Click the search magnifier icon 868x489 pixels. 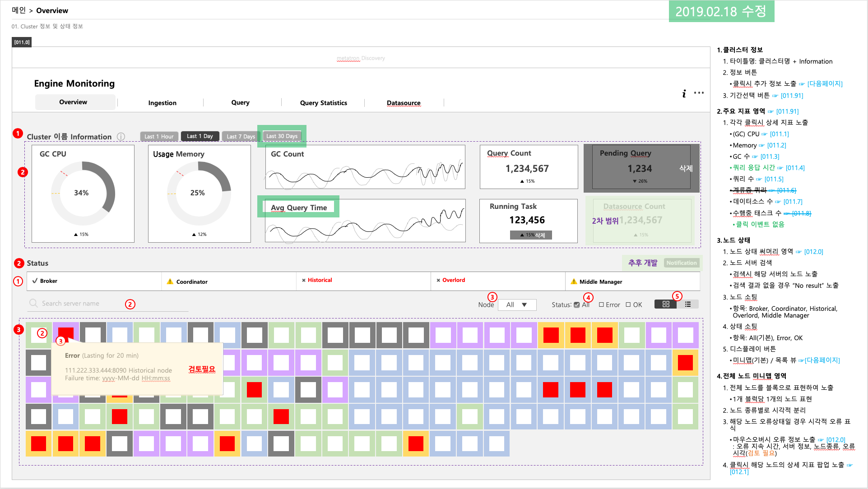33,303
